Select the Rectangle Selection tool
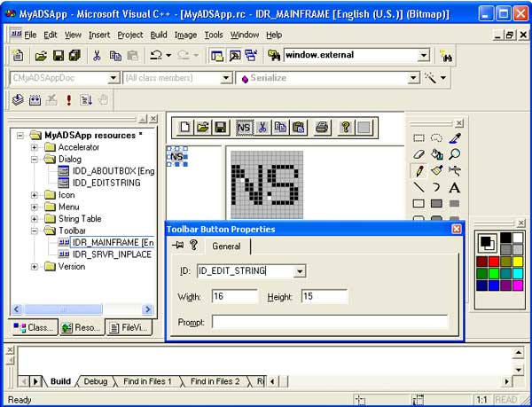This screenshot has width=532, height=407. click(x=419, y=138)
